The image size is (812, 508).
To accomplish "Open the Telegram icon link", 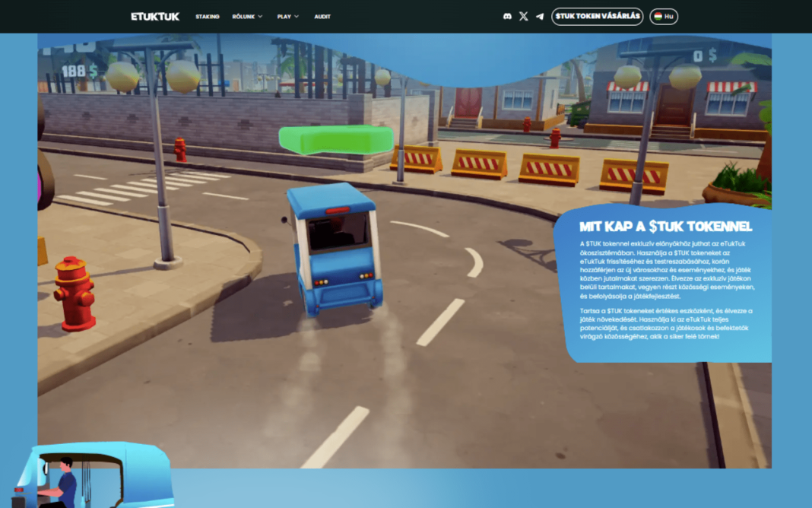I will click(x=540, y=17).
